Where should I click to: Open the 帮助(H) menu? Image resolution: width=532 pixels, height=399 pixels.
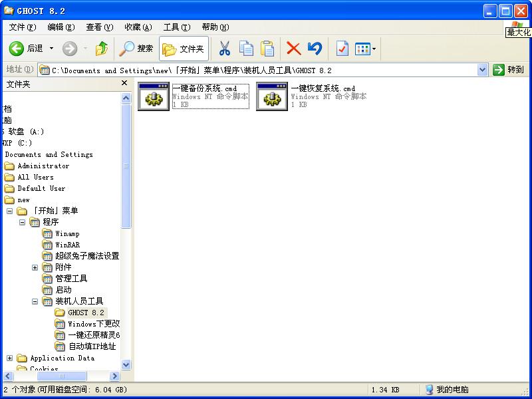click(x=215, y=27)
